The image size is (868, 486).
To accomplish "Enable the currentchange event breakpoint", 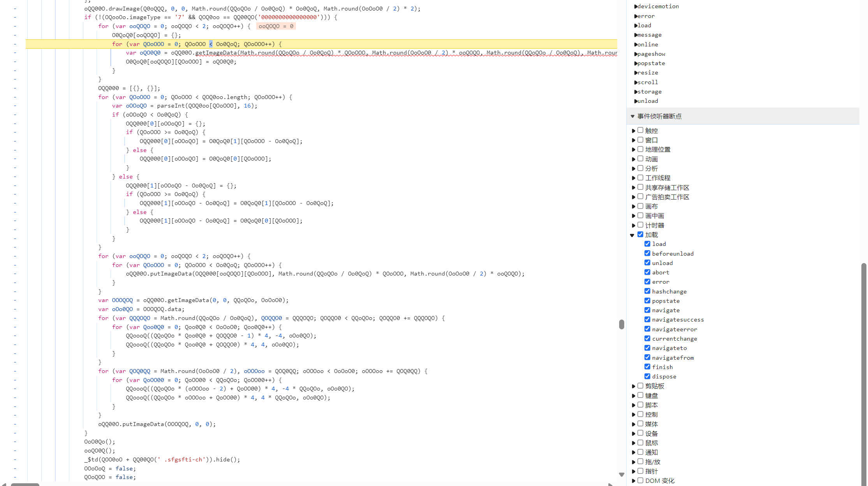I will 648,338.
